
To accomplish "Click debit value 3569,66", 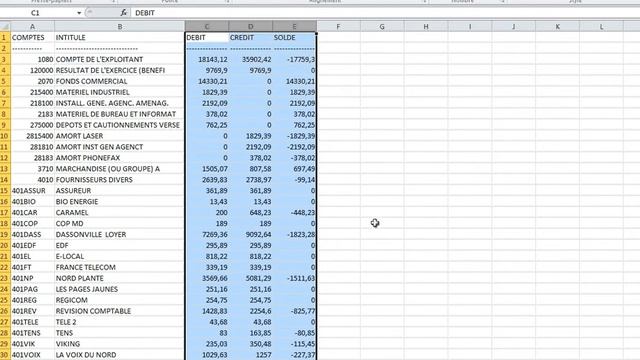I will [207, 278].
